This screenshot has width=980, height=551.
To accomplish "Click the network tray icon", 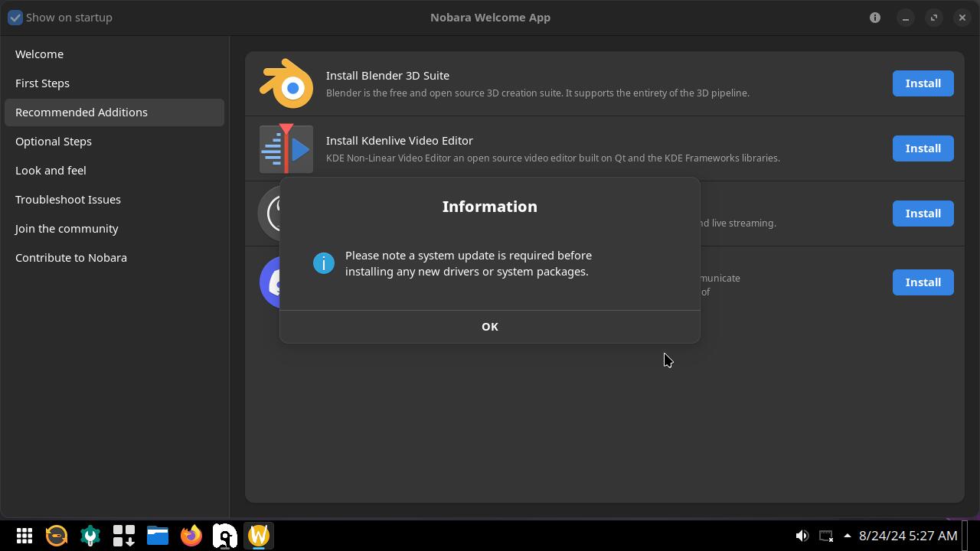I will pyautogui.click(x=826, y=536).
